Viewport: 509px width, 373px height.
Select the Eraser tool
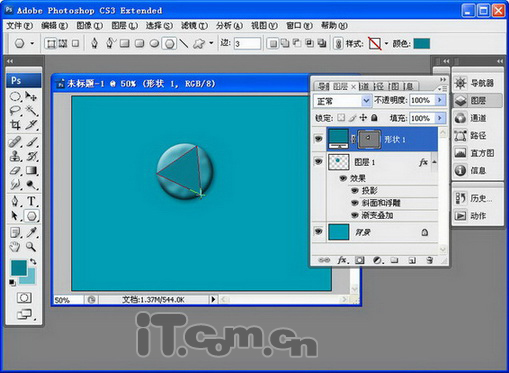[15, 170]
